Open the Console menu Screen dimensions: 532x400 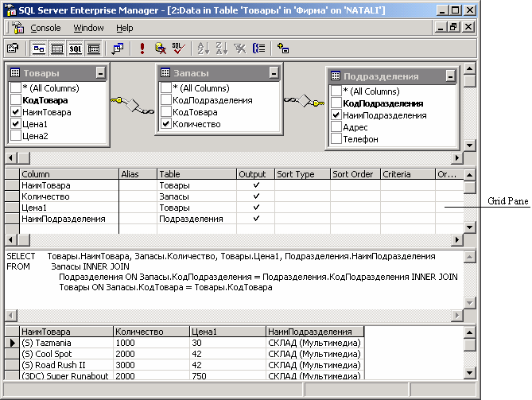tap(45, 28)
